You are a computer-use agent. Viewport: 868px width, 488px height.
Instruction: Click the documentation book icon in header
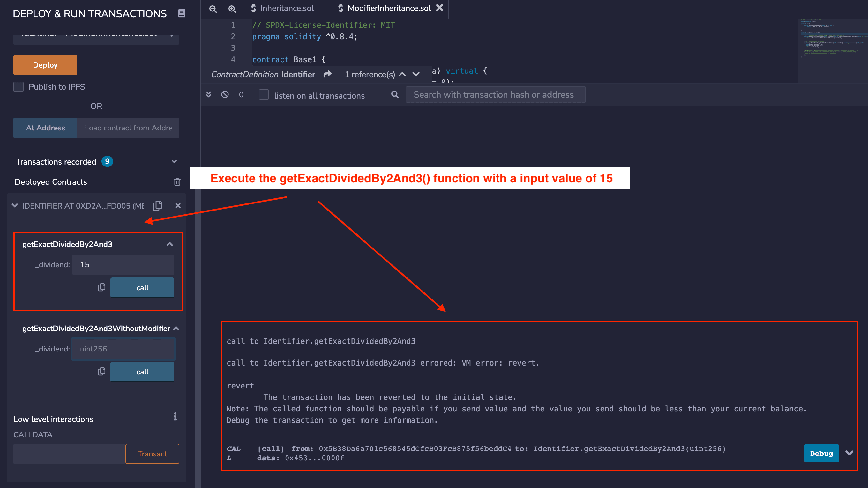click(x=181, y=13)
